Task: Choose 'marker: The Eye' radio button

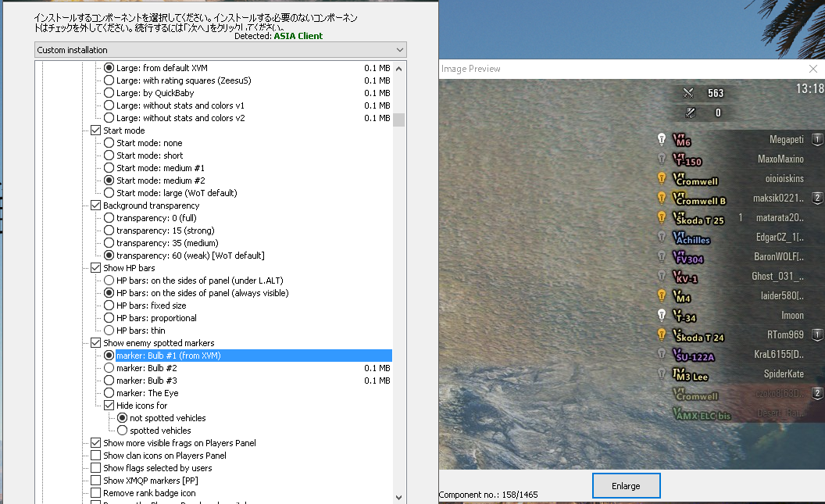Action: (x=109, y=393)
